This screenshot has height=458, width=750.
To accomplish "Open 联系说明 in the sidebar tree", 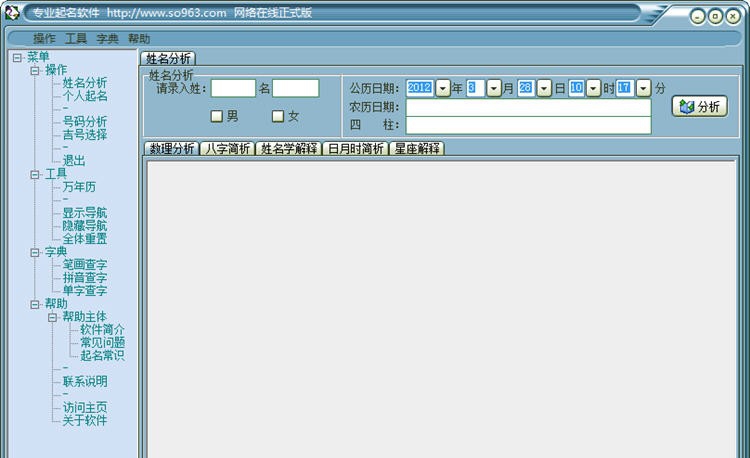I will click(85, 382).
